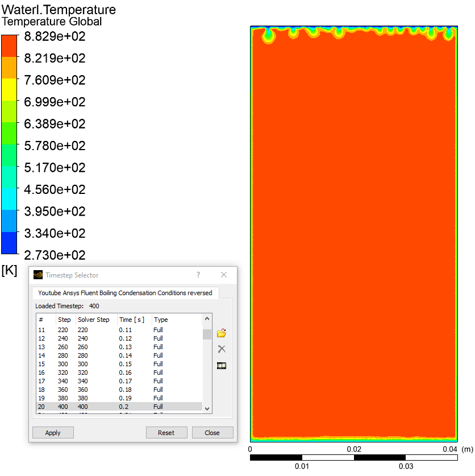Select timestep row 11 with step 220

click(119, 330)
